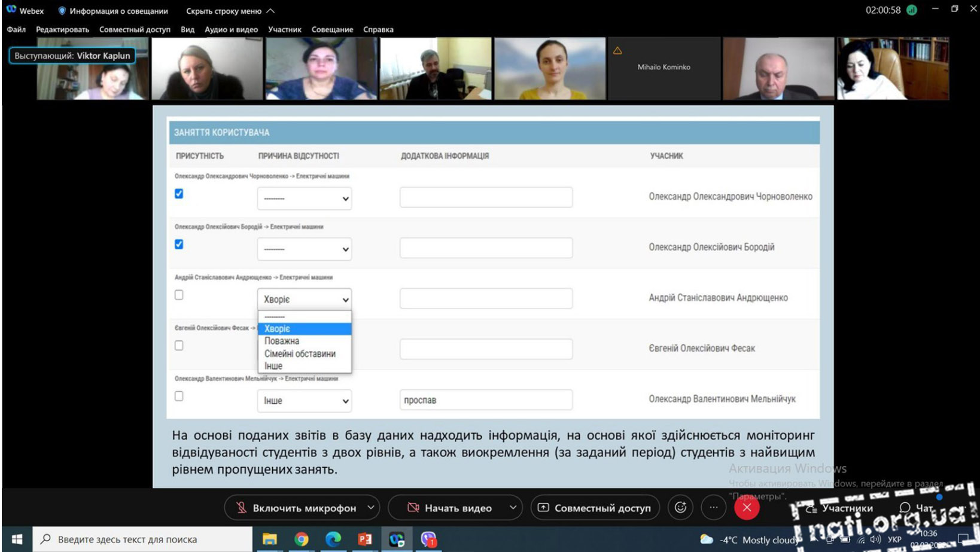980x552 pixels.
Task: Check presence for Олександр Мельнійчук
Action: coord(179,396)
